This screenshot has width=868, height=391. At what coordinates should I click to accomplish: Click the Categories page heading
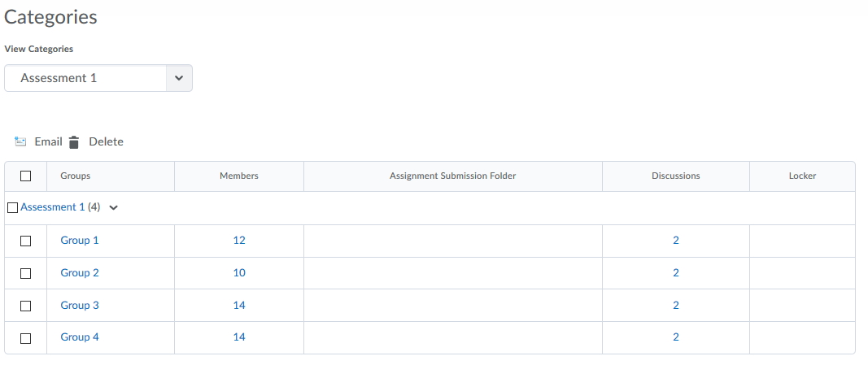coord(50,16)
